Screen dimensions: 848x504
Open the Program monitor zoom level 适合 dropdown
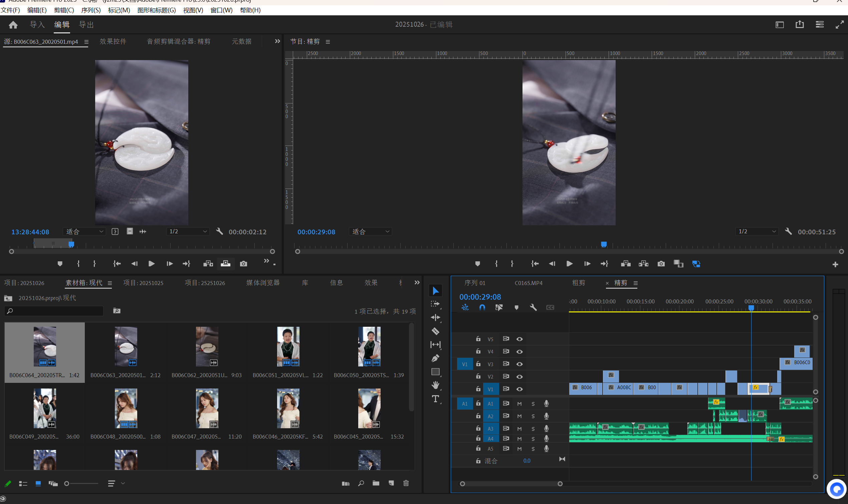pos(370,232)
